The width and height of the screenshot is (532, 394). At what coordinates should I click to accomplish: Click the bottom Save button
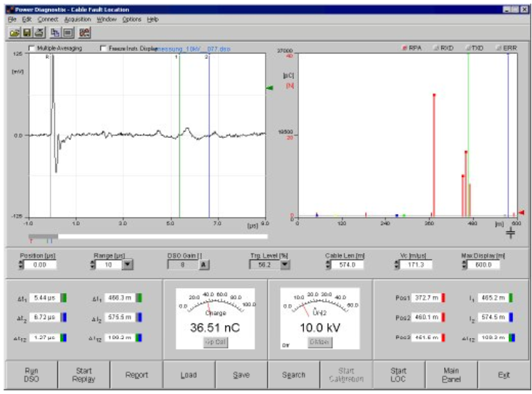[241, 374]
